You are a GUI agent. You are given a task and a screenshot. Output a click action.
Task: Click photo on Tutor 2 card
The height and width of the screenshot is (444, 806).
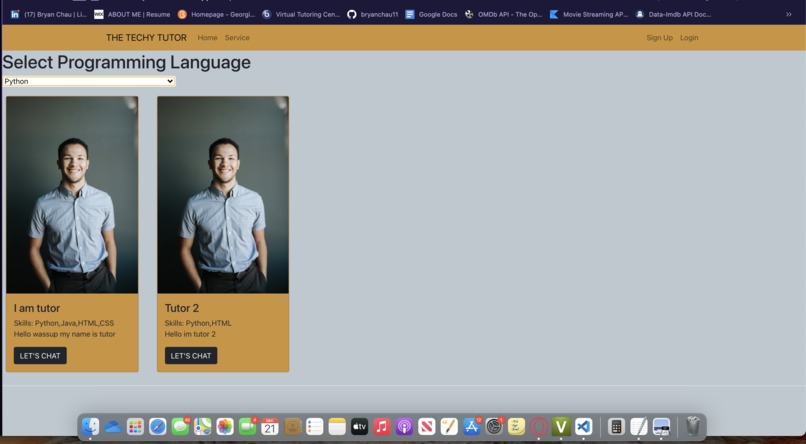tap(223, 195)
